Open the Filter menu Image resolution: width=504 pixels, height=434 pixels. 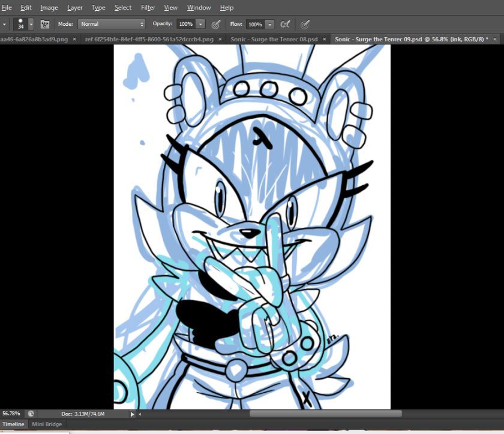[x=148, y=7]
